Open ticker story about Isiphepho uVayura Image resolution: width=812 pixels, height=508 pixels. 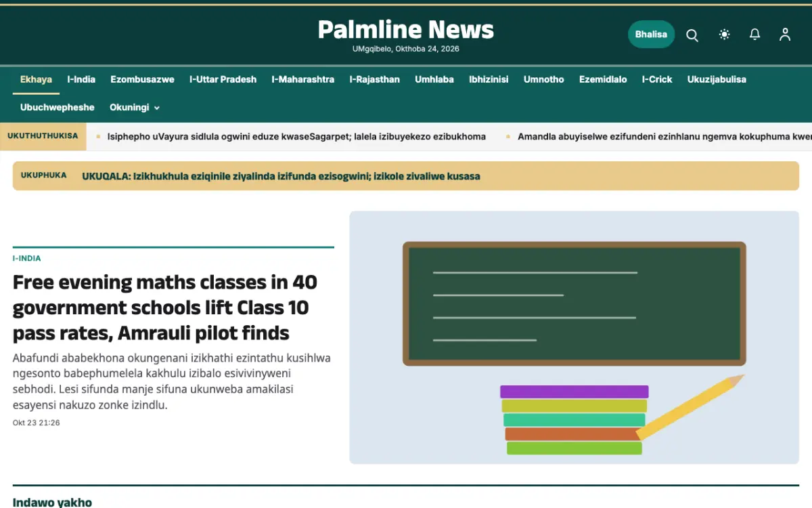click(x=296, y=136)
